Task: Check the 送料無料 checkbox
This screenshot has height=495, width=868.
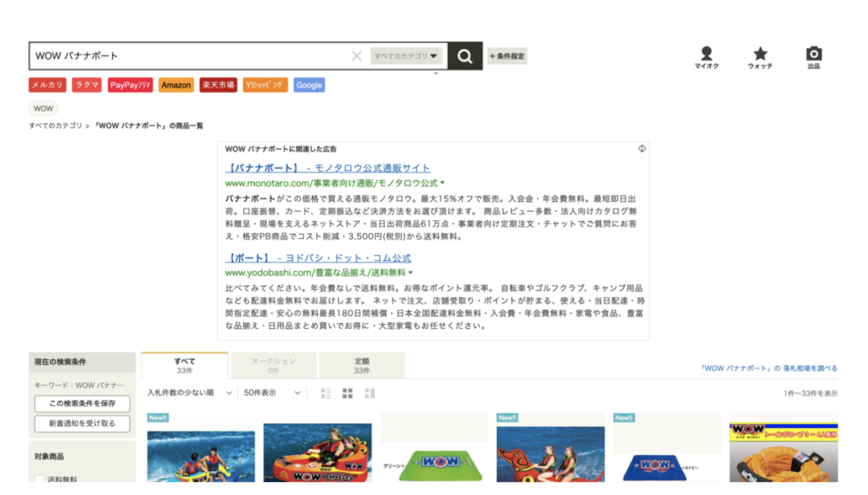Action: (40, 480)
